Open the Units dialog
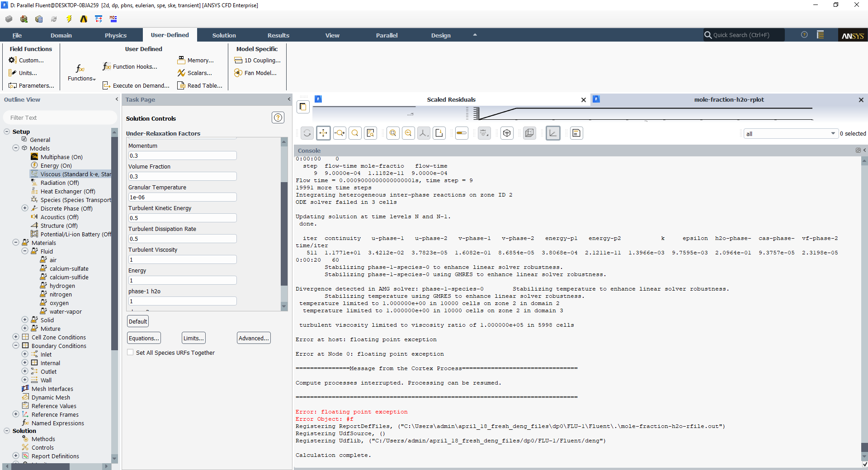Viewport: 868px width, 470px height. pos(23,73)
